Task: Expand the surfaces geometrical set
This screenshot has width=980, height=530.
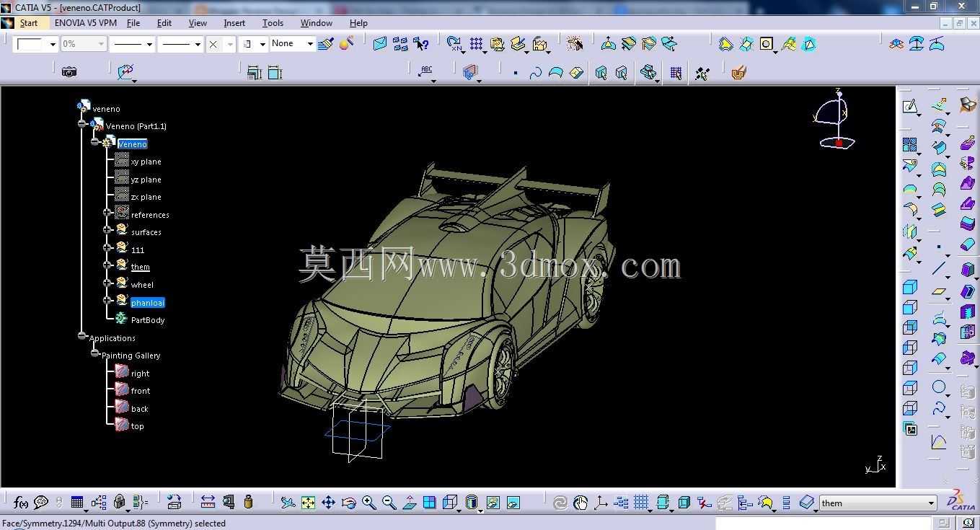Action: tap(107, 230)
